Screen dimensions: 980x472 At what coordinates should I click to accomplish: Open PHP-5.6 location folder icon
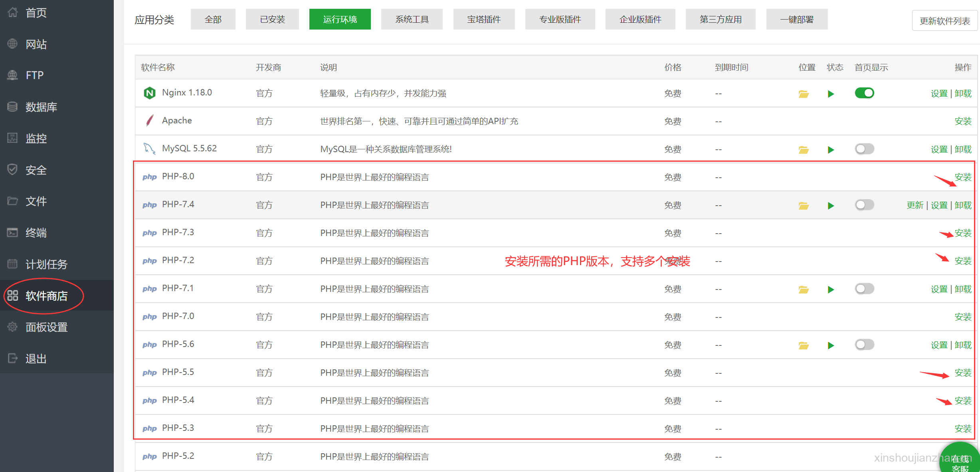(x=804, y=345)
